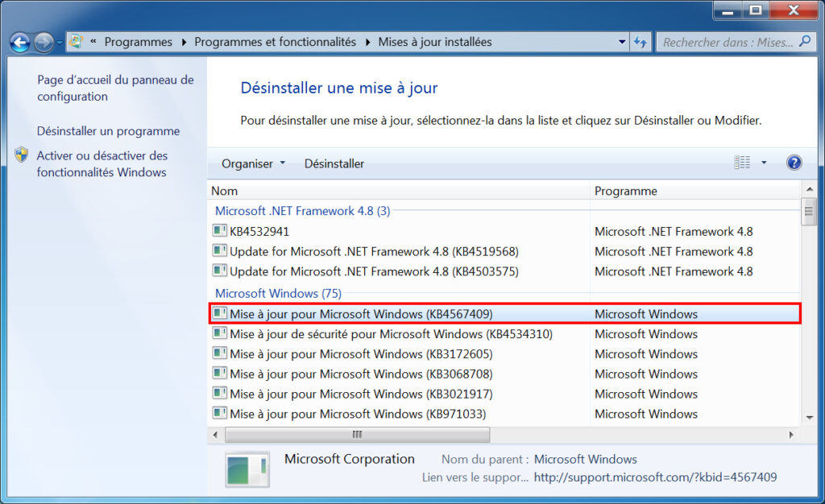Screen dimensions: 825x504
Task: Click Microsoft Windows parent name in details pane
Action: [x=585, y=459]
